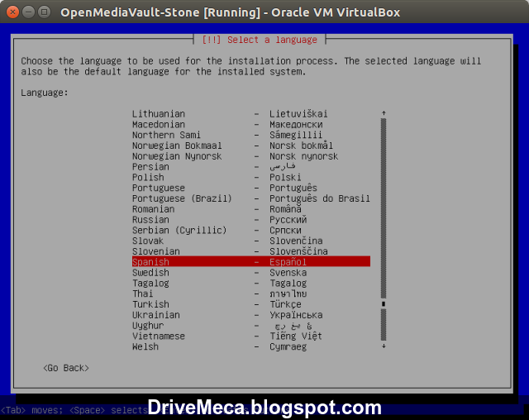Click the VirtualBox window title text

[x=230, y=12]
